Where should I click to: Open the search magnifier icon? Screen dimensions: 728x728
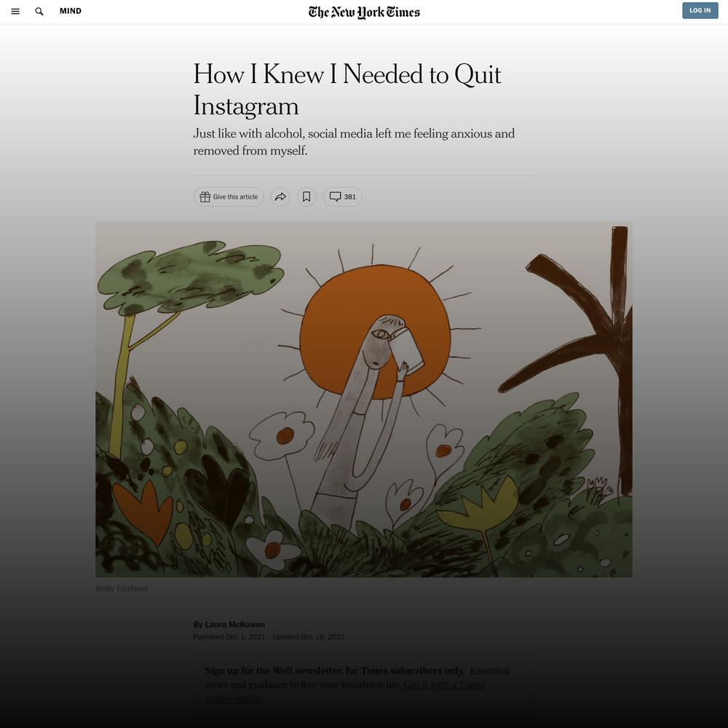click(x=39, y=11)
